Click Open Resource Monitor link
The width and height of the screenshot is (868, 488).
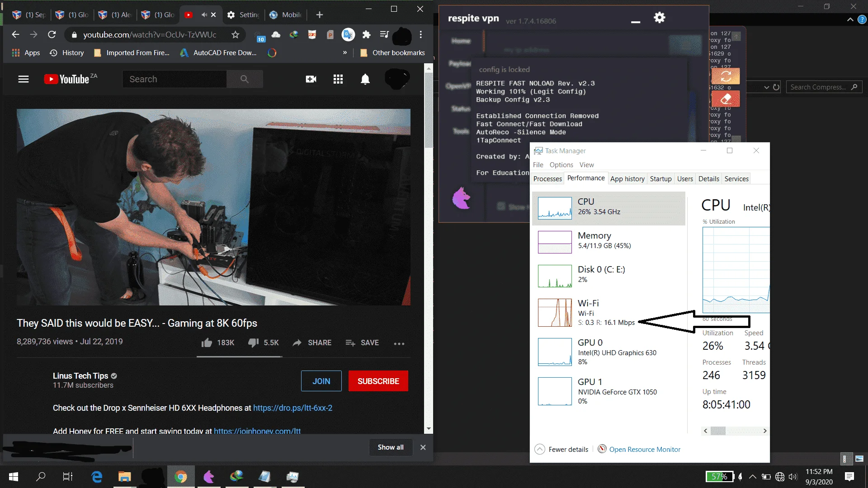click(x=645, y=449)
